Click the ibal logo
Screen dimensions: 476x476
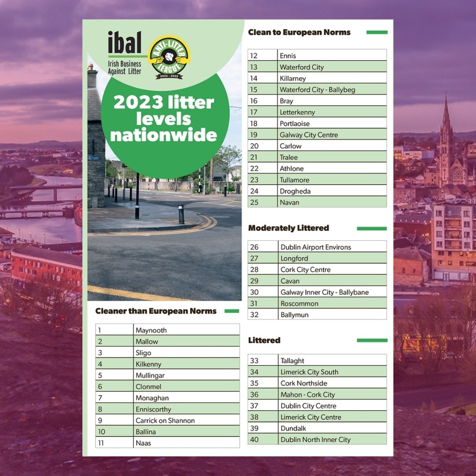124,44
